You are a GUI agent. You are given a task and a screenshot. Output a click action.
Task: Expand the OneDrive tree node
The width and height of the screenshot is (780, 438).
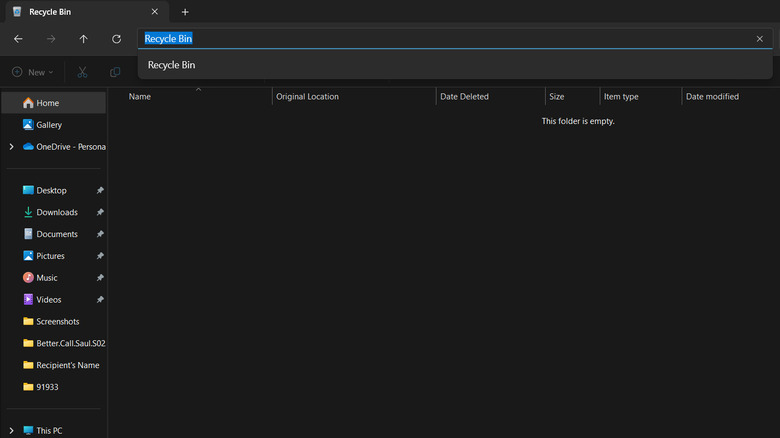[x=11, y=147]
